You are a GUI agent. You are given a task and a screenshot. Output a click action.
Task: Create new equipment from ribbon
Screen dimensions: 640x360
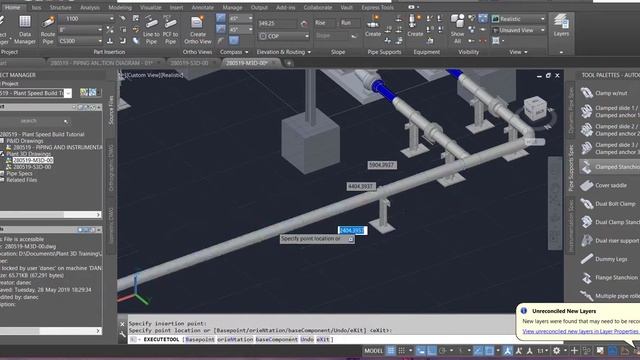(415, 27)
